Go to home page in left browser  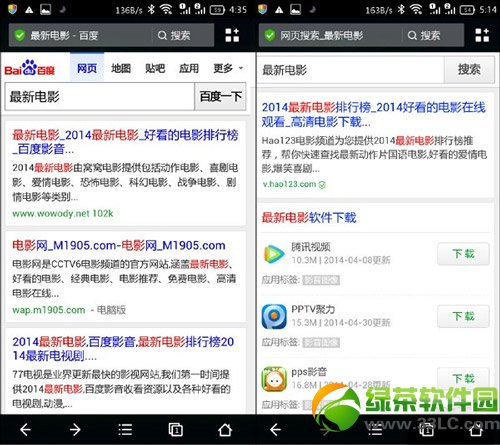pos(225,430)
